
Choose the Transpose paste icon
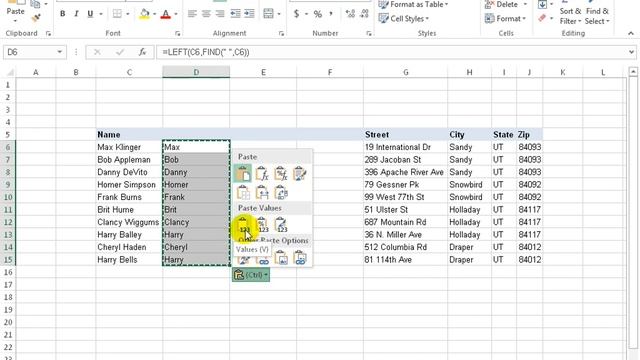(281, 192)
